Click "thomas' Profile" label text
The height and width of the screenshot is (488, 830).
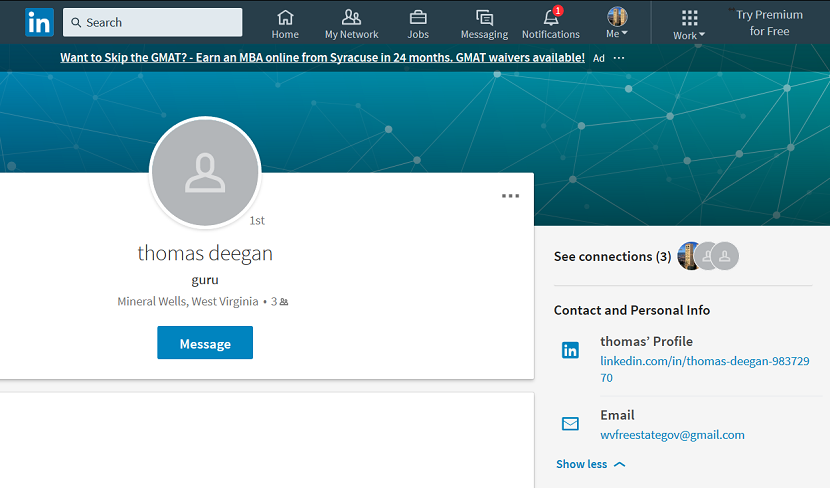pyautogui.click(x=646, y=341)
